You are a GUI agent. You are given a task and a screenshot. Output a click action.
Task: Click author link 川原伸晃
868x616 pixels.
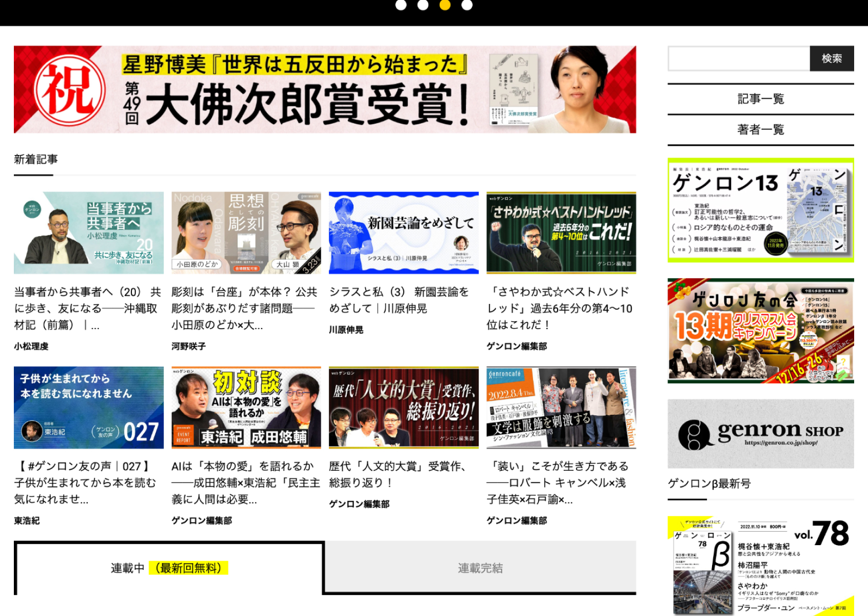[346, 330]
